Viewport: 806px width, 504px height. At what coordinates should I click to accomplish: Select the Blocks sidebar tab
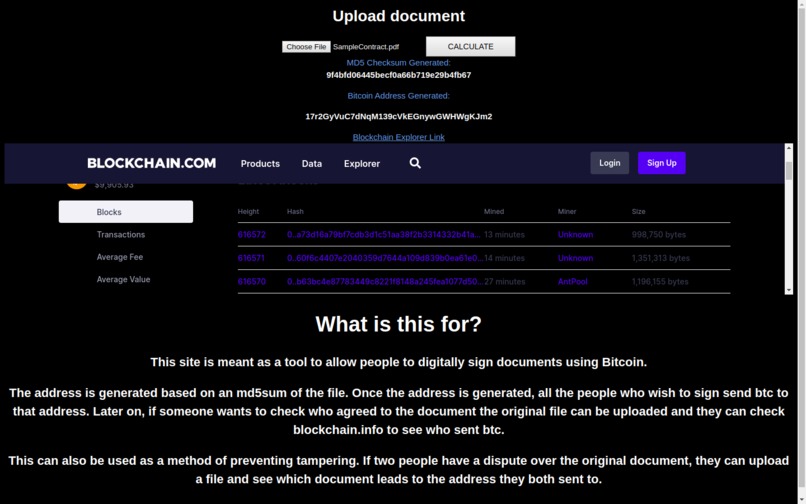pyautogui.click(x=126, y=212)
